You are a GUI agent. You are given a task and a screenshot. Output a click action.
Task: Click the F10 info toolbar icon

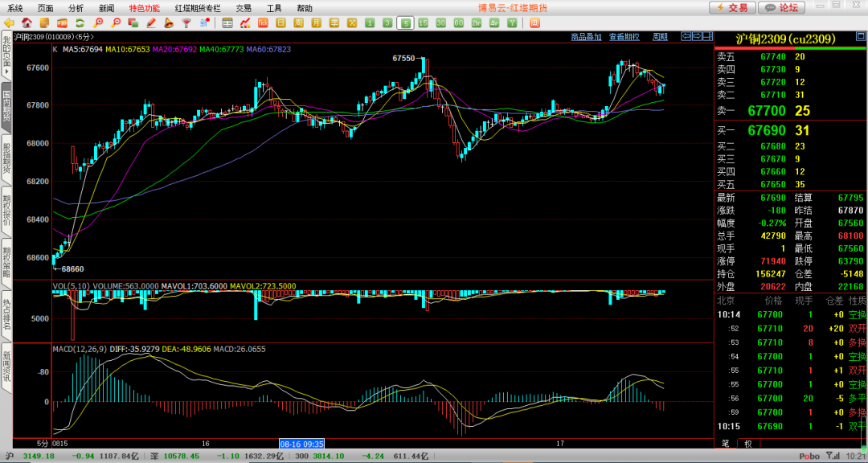point(61,23)
